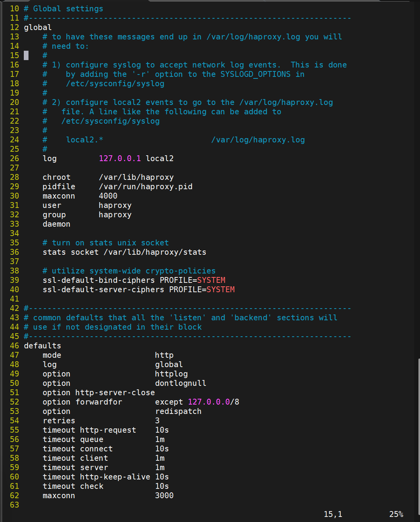Click the 'http' mode value
The height and width of the screenshot is (522, 420).
[164, 355]
